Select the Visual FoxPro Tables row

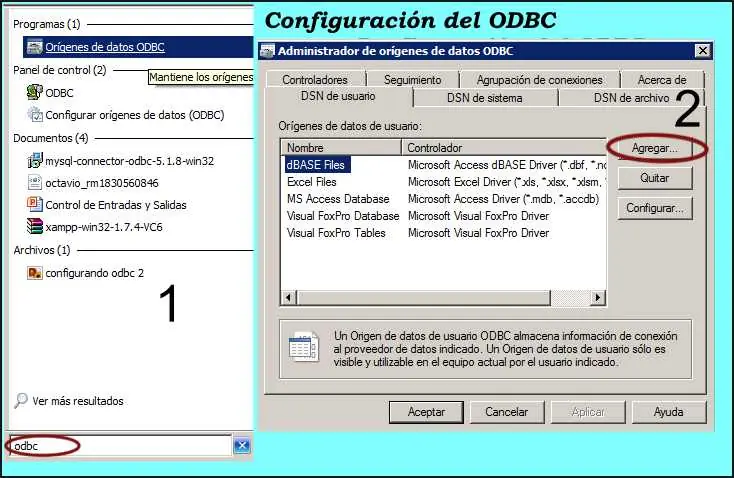(443, 233)
